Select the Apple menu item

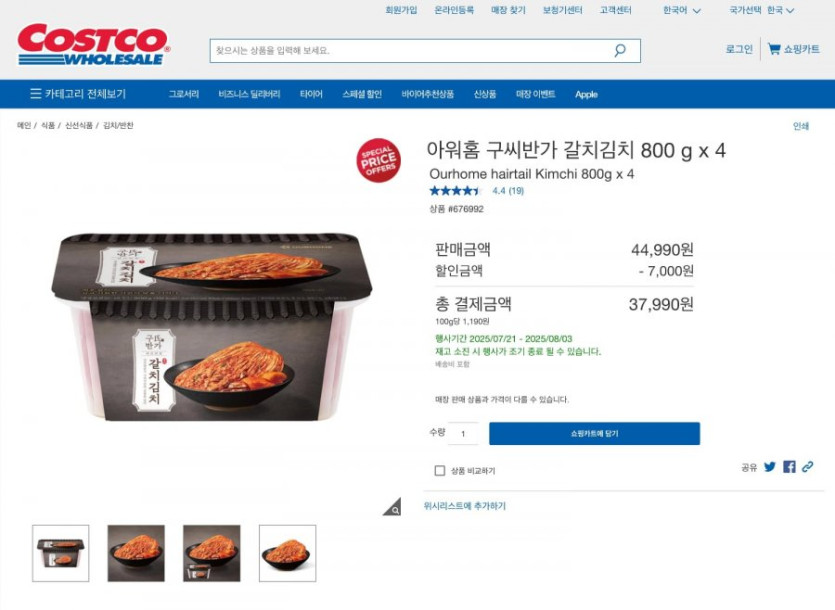tap(586, 95)
